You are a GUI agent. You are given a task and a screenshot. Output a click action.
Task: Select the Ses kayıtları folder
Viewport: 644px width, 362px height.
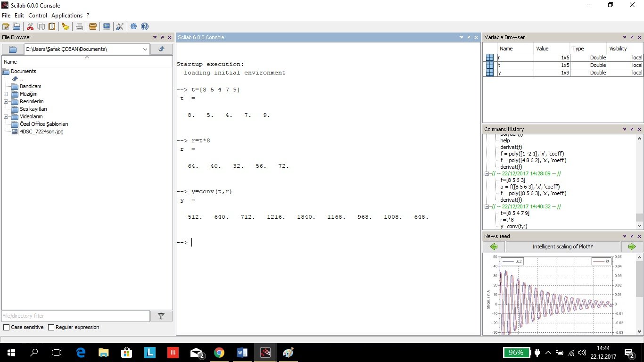33,109
